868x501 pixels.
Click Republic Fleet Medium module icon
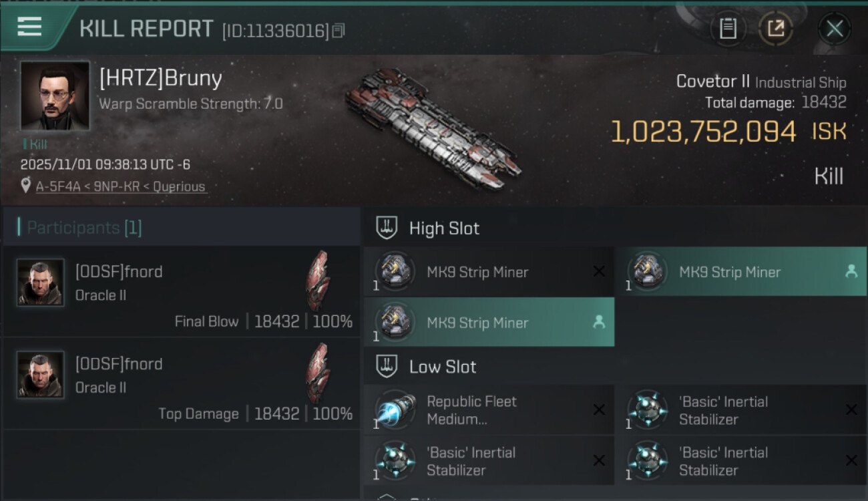[395, 410]
